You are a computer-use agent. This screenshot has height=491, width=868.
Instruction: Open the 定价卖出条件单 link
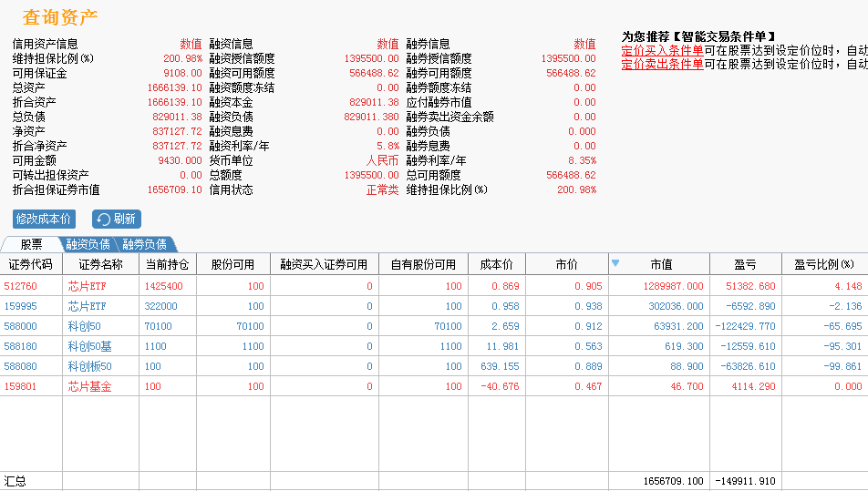[662, 64]
